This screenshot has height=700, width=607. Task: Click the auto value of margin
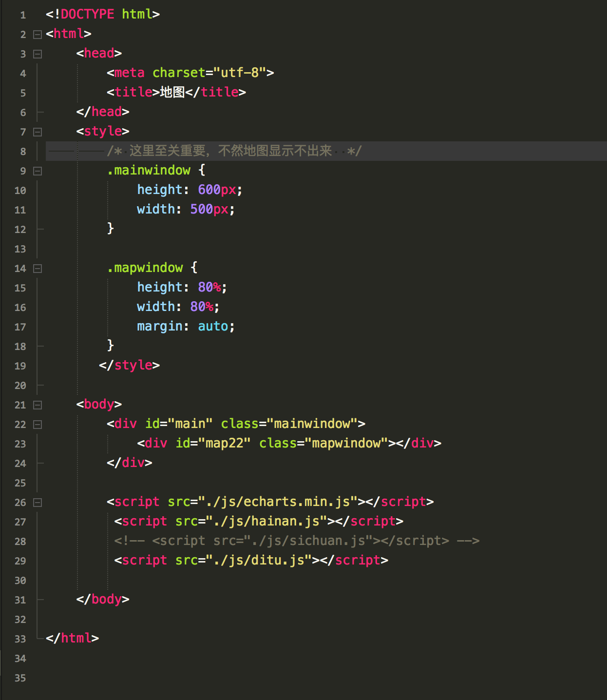click(x=213, y=326)
